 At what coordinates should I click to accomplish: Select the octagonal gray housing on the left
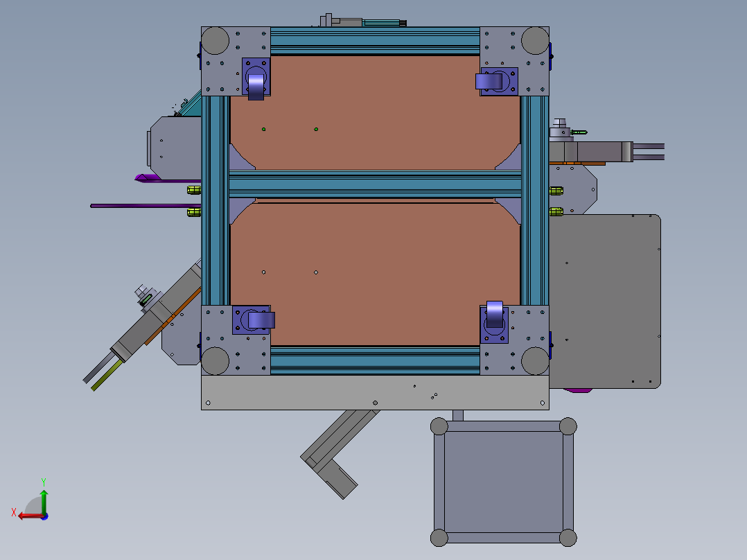click(175, 147)
